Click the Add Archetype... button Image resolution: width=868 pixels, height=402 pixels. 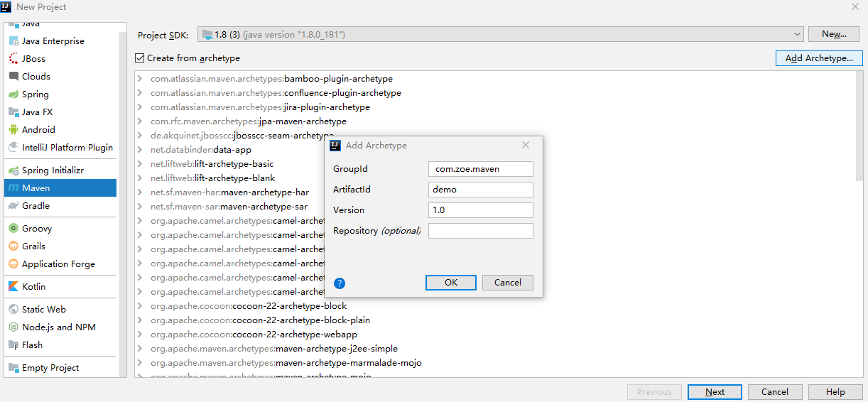pos(819,58)
